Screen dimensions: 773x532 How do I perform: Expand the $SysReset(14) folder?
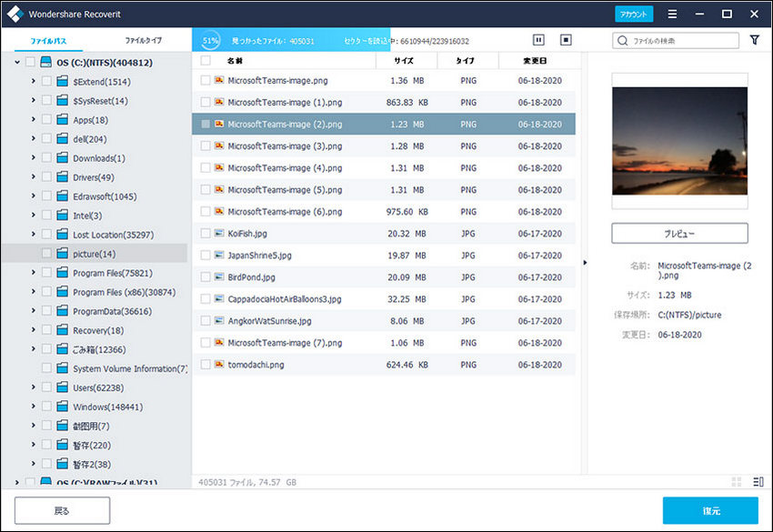click(x=33, y=100)
